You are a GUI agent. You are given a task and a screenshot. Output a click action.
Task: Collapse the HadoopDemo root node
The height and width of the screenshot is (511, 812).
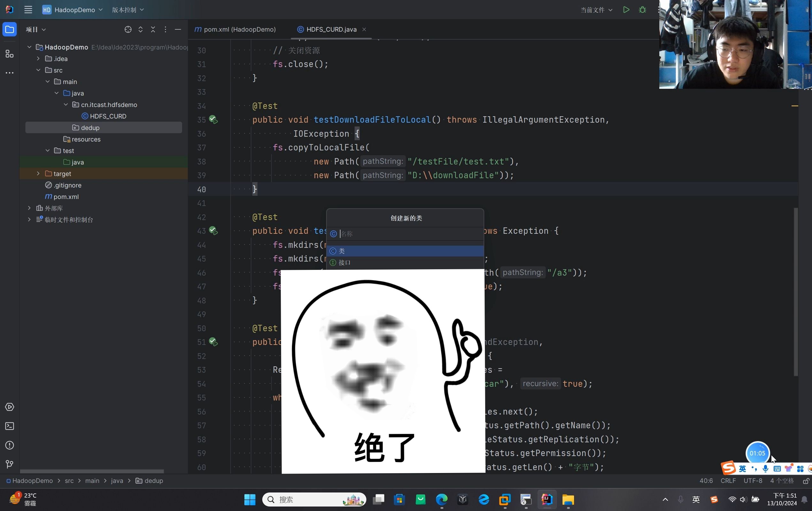29,47
